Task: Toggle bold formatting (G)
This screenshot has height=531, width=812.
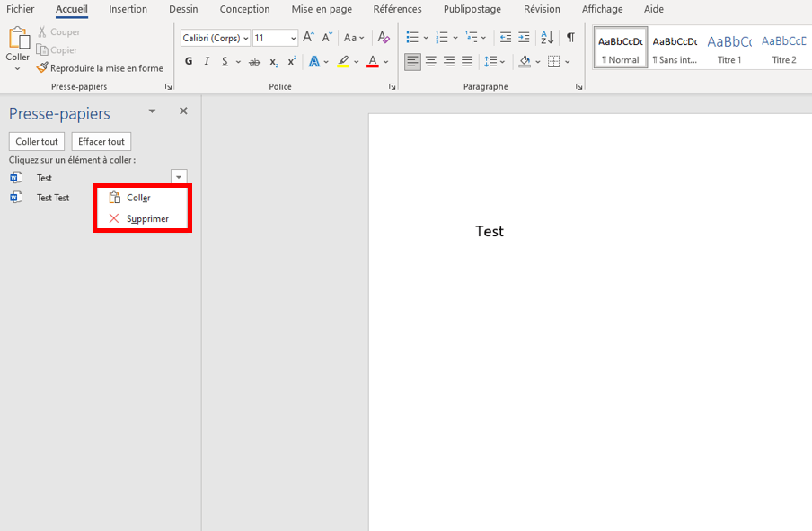Action: pos(189,61)
